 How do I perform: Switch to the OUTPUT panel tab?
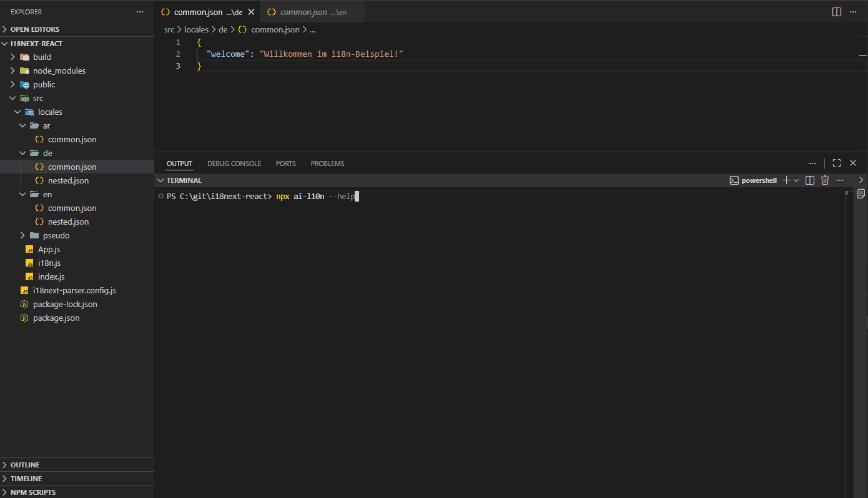pyautogui.click(x=179, y=164)
